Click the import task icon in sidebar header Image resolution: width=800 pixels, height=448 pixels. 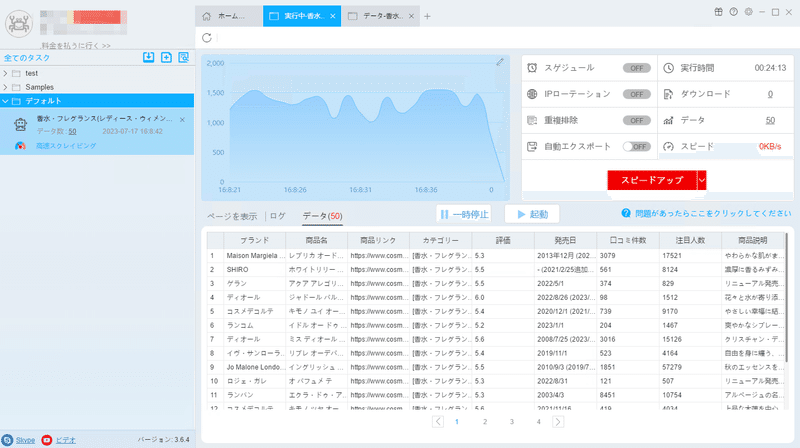pyautogui.click(x=148, y=57)
